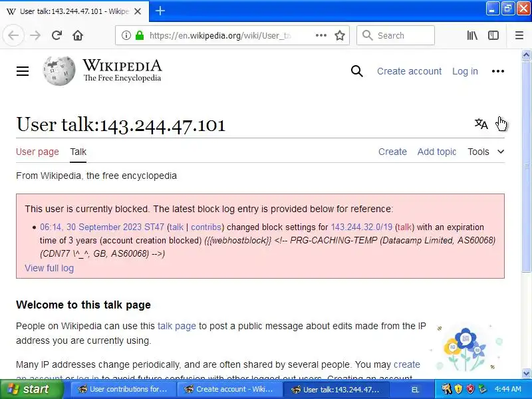532x399 pixels.
Task: Click the 'create' account link in paragraph
Action: tap(407, 364)
